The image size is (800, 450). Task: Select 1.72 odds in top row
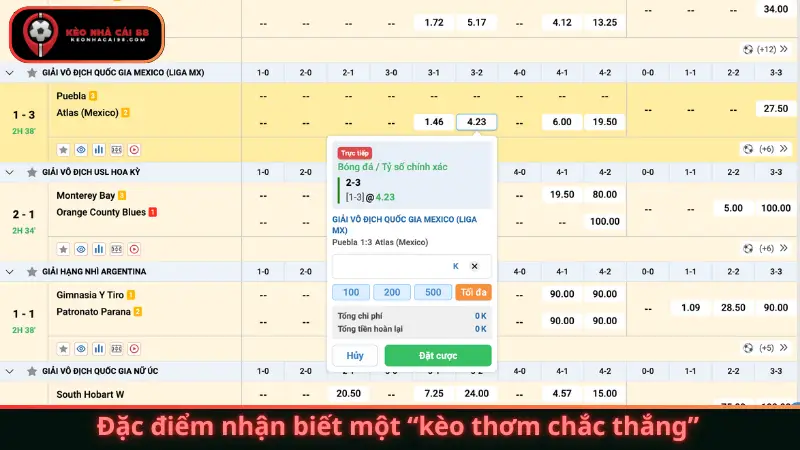tap(434, 22)
